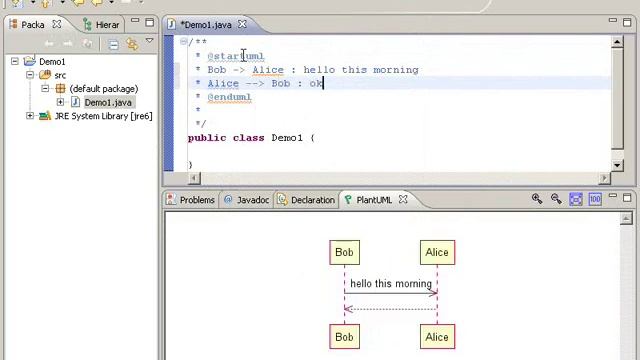Zoom in on the PlantUML diagram
Image resolution: width=640 pixels, height=360 pixels.
pyautogui.click(x=537, y=199)
